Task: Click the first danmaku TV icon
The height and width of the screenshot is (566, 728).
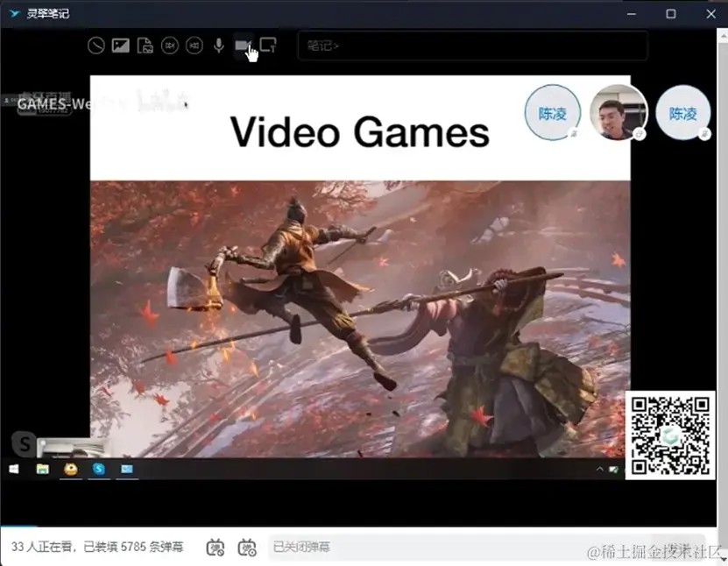Action: click(216, 547)
